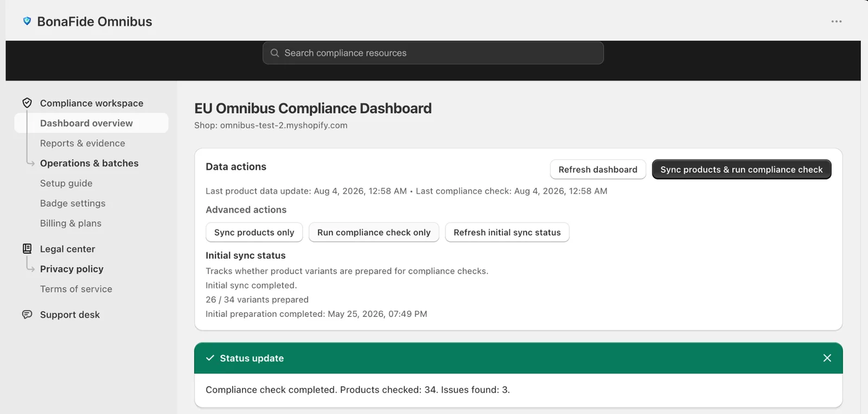Click the Legal center book icon
Viewport: 868px width, 414px height.
click(27, 249)
